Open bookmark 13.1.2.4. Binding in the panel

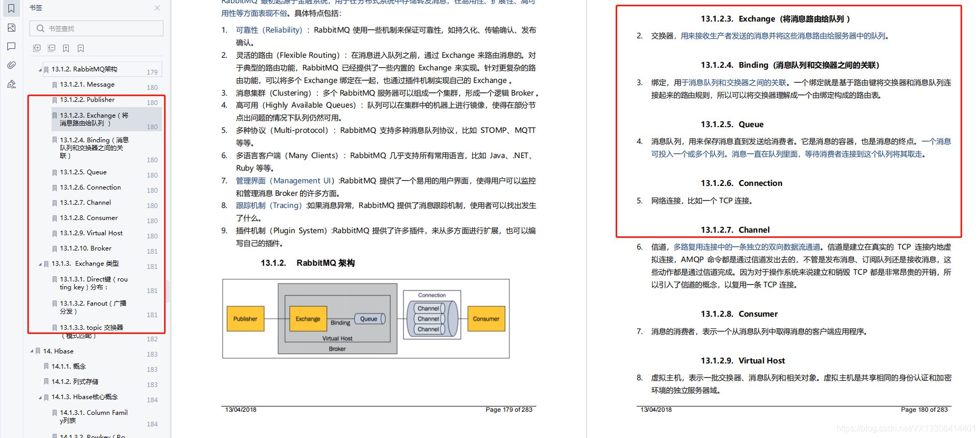(x=94, y=148)
